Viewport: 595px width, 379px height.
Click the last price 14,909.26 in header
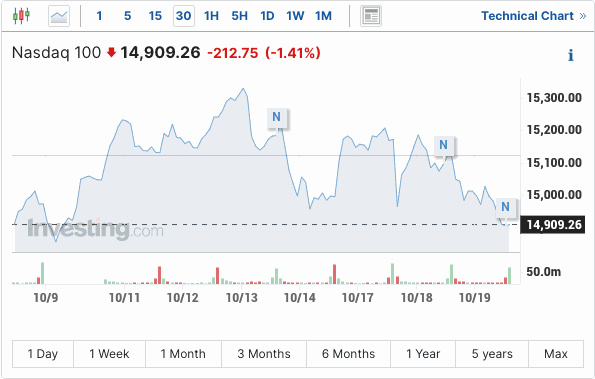tap(160, 53)
